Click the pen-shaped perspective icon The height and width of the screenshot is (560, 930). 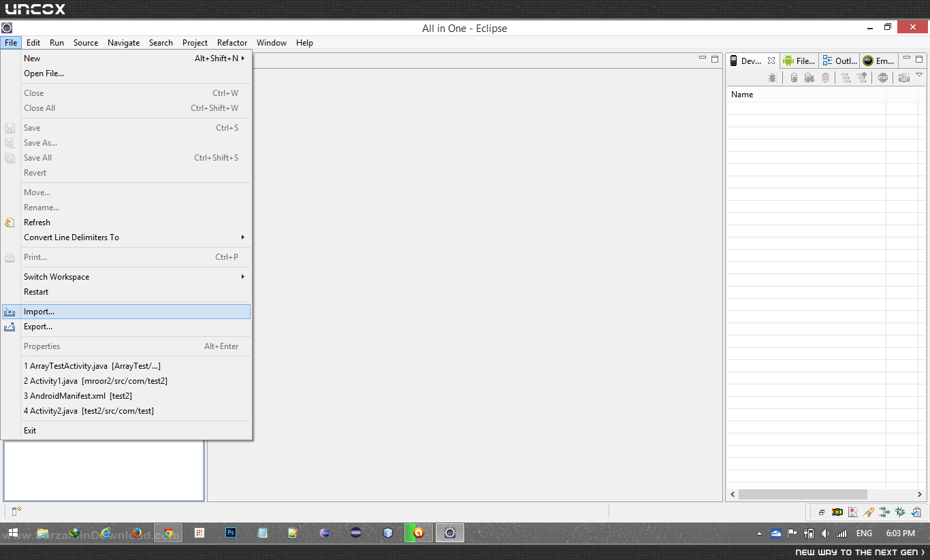coord(869,512)
